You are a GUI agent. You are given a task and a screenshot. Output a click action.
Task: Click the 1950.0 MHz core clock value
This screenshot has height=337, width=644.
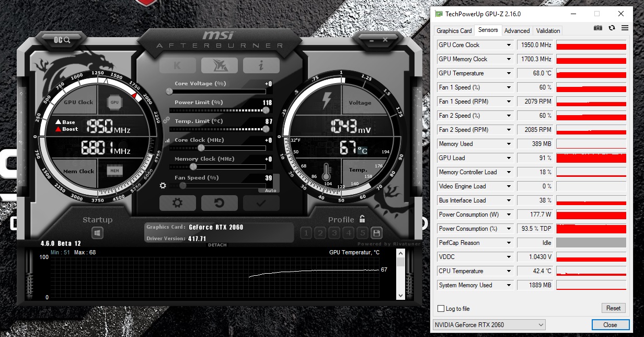(535, 45)
